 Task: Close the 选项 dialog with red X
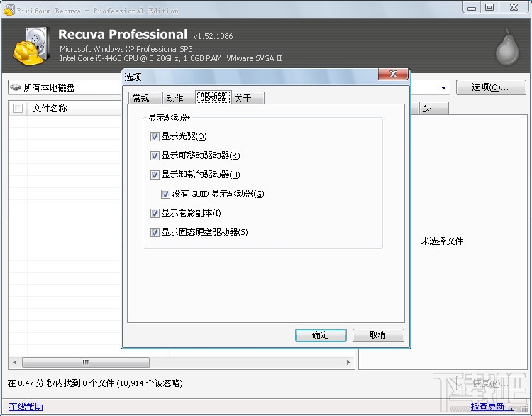point(393,74)
